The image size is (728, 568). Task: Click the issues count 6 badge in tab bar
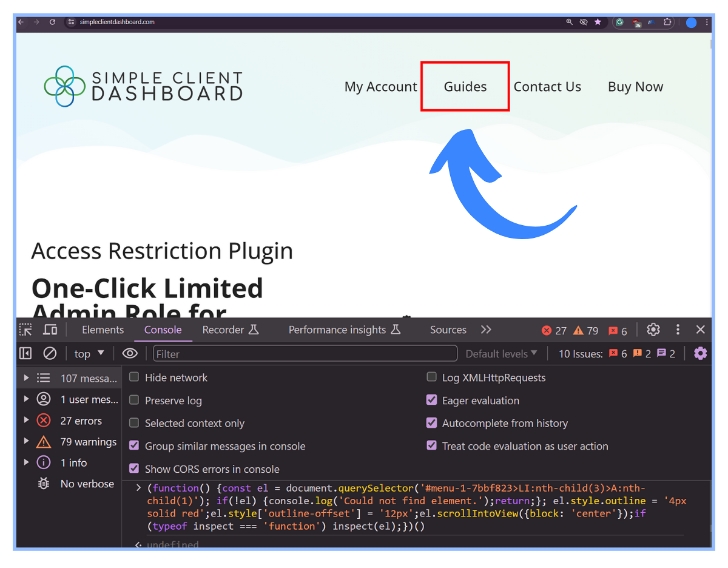618,331
